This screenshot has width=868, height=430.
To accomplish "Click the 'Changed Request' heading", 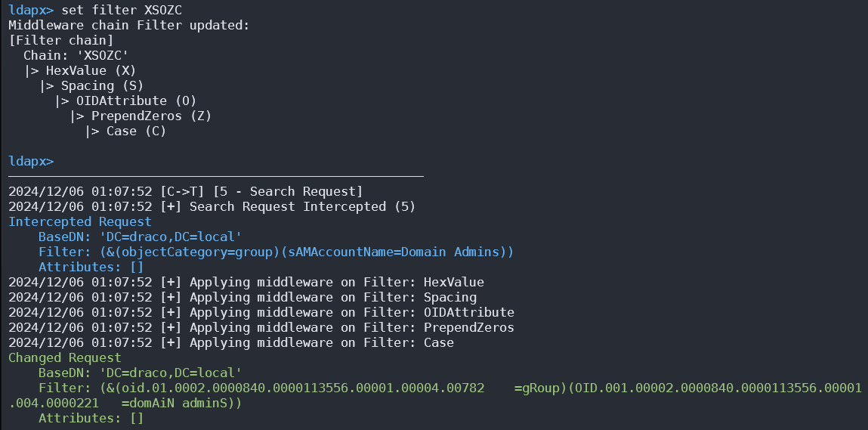I will coord(64,357).
